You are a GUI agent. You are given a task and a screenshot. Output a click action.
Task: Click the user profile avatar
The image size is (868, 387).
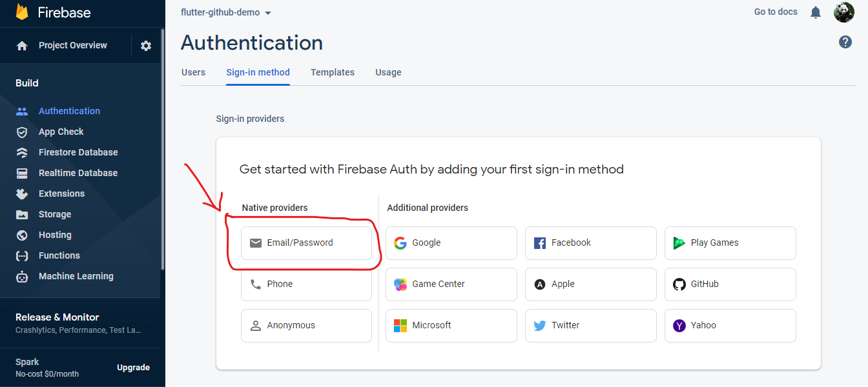coord(844,12)
